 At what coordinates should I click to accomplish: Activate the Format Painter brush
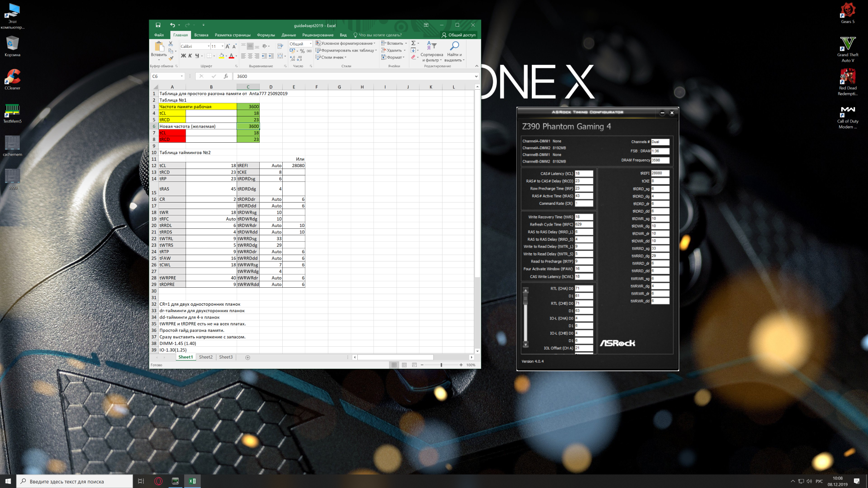[x=170, y=58]
